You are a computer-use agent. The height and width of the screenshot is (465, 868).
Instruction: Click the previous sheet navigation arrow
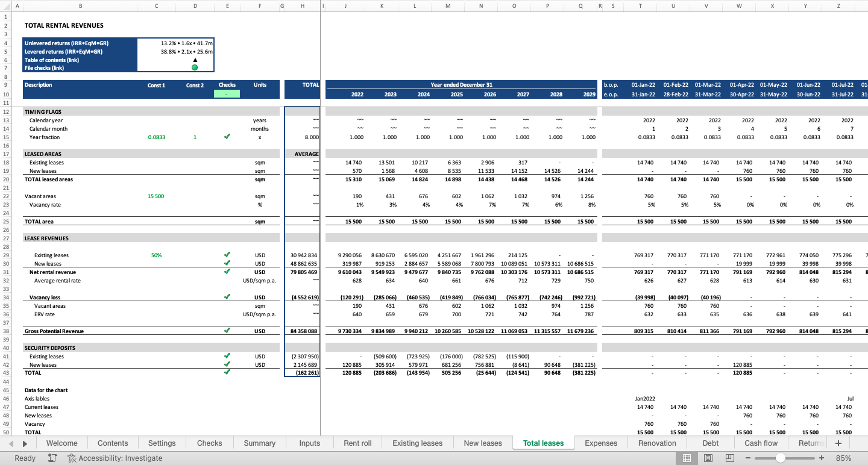pyautogui.click(x=11, y=443)
